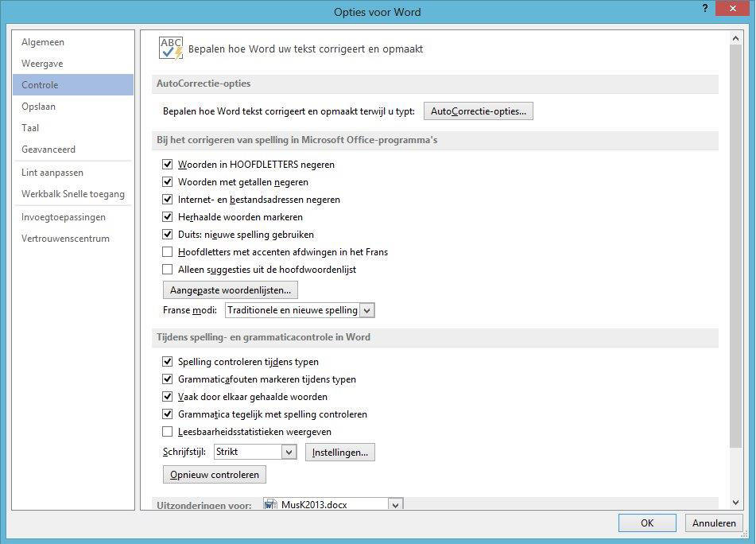Uncheck Duits: nieuwe spelling gebruiken

(167, 235)
